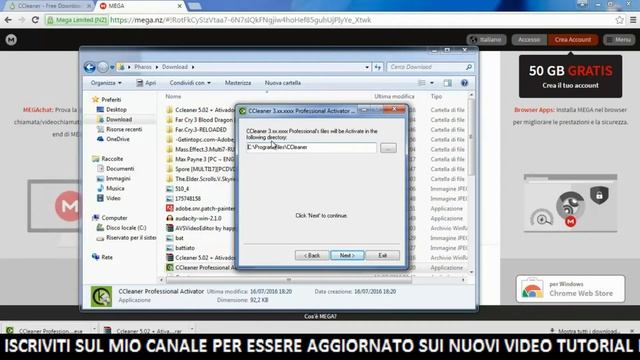Click the search magnifier icon in Explorer
This screenshot has height=360, width=640.
pyautogui.click(x=469, y=67)
